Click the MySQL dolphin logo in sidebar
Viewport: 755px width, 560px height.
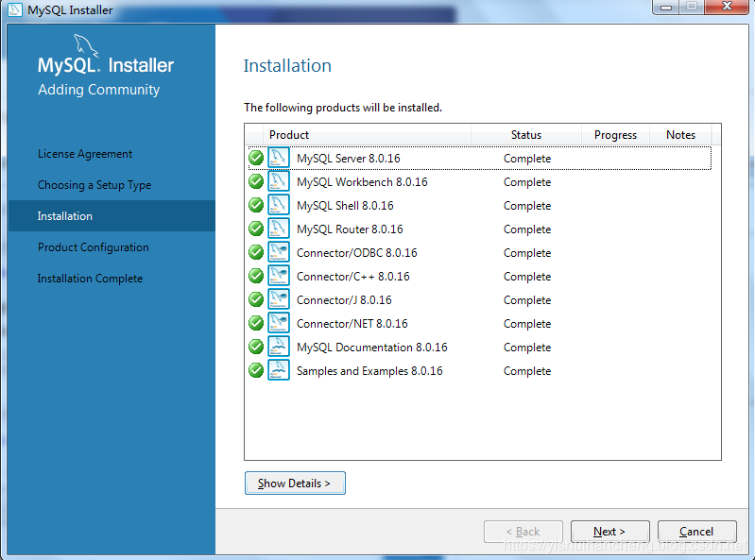[86, 46]
